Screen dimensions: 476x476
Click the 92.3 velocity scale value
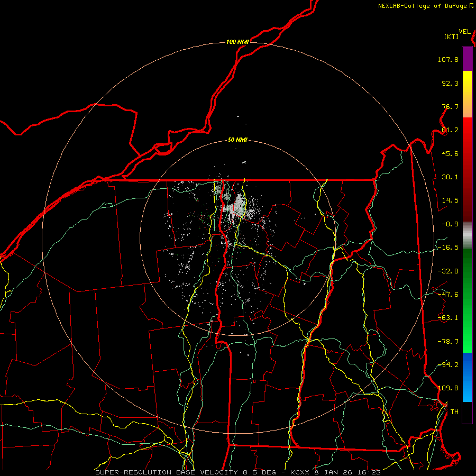tap(450, 83)
